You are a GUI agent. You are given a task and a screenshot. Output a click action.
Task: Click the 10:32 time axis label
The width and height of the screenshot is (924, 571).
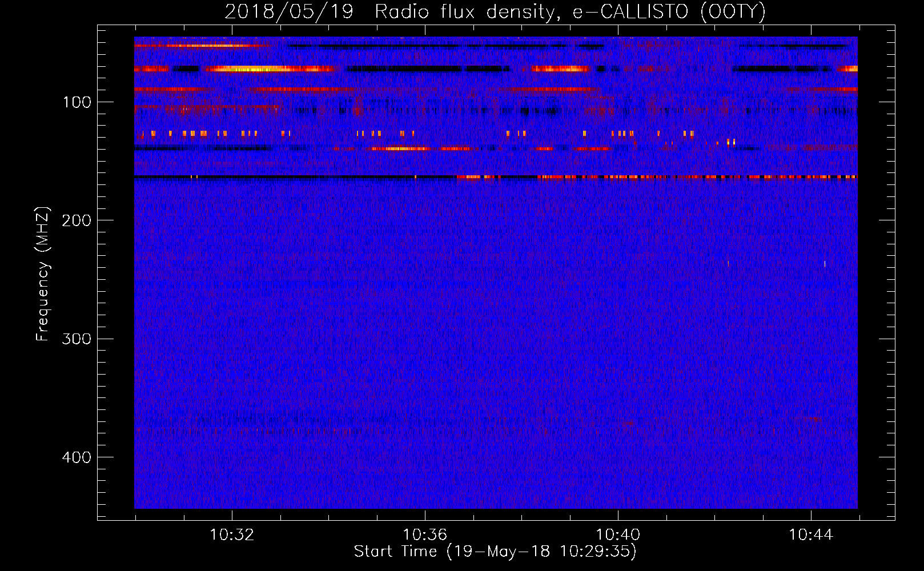click(232, 535)
